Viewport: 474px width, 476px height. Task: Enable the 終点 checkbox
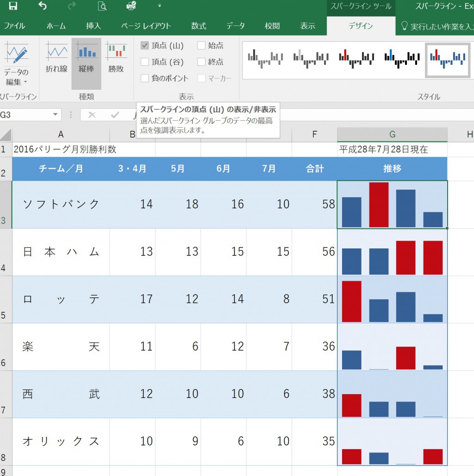click(201, 62)
